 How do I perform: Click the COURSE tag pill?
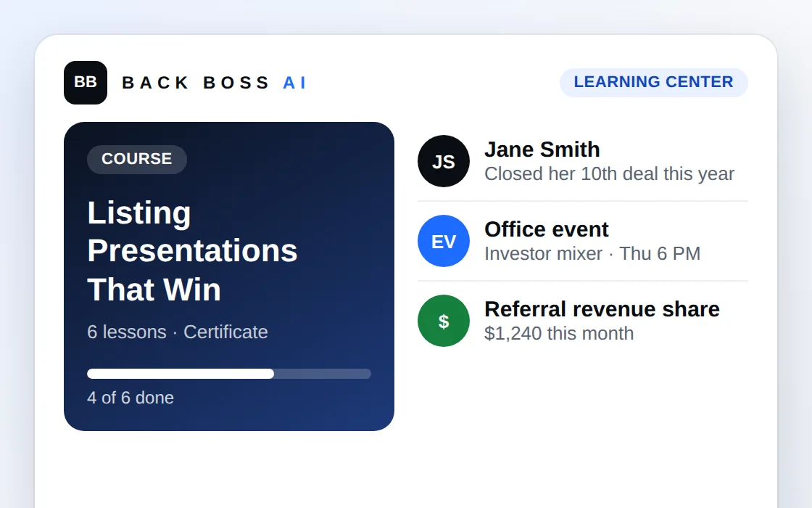pyautogui.click(x=137, y=159)
